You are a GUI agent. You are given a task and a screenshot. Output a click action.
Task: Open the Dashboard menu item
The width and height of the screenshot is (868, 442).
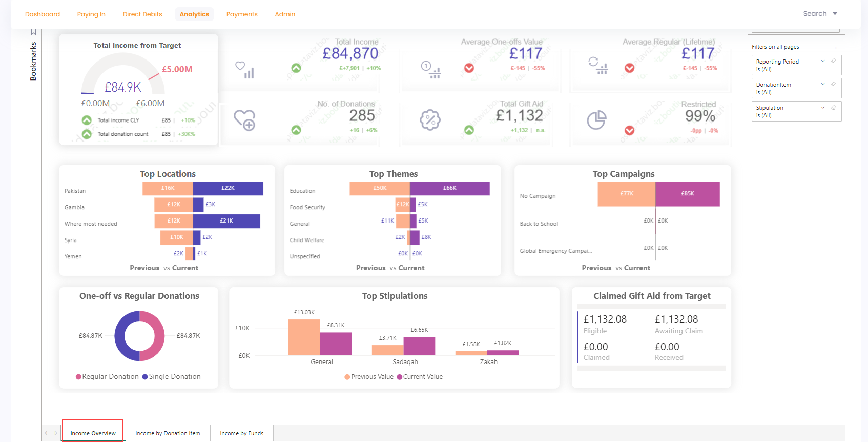[x=43, y=14]
